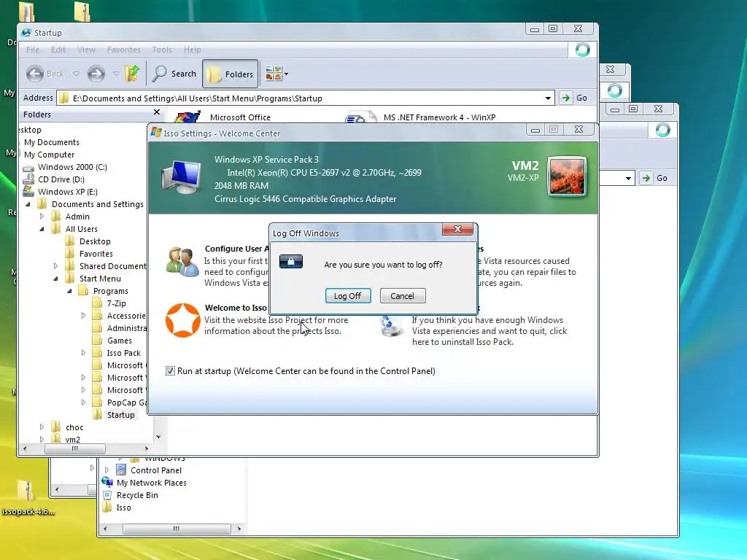This screenshot has height=560, width=747.
Task: Collapse the Programs folder
Action: (x=69, y=291)
